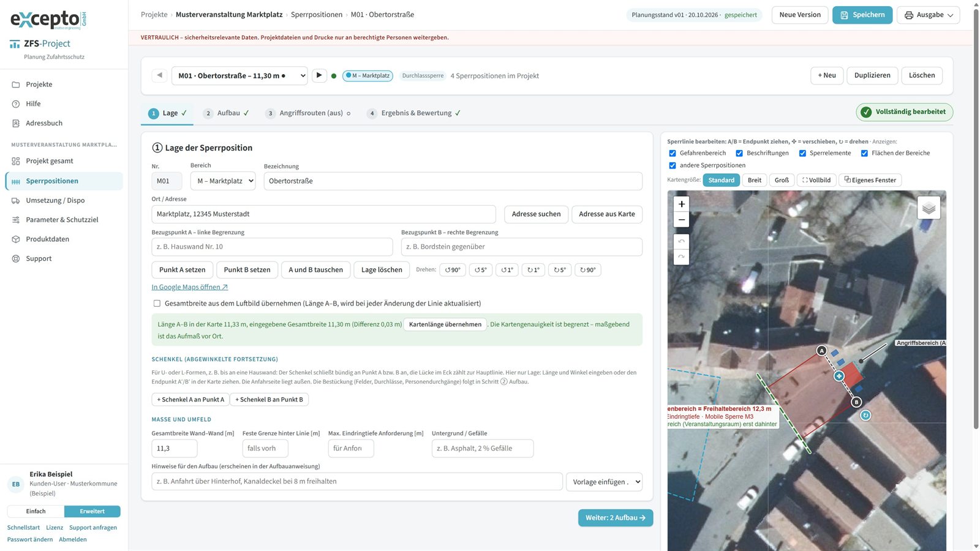Viewport: 980px width, 551px height.
Task: Expand the Bereich M – Marktplatz dropdown
Action: [223, 181]
